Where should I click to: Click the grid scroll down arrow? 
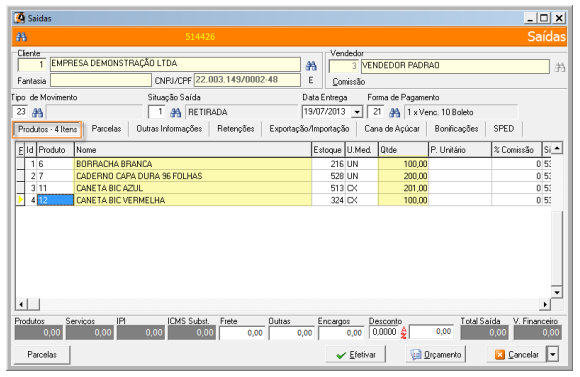point(557,292)
